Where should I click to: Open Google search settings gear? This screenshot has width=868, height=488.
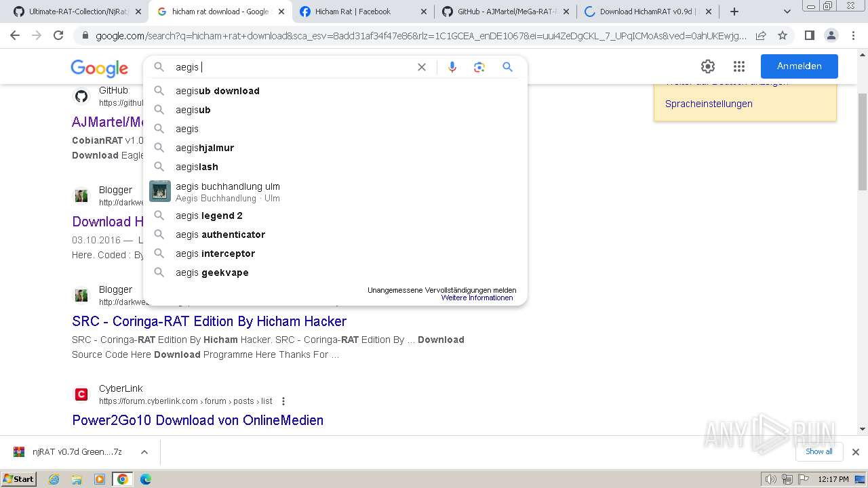708,66
